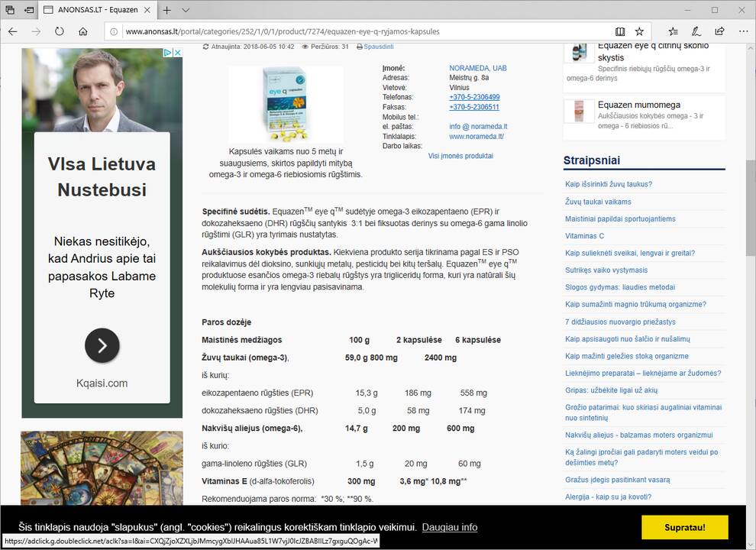Open the favorites hub
Viewport: 756px width, 550px height.
[x=673, y=31]
